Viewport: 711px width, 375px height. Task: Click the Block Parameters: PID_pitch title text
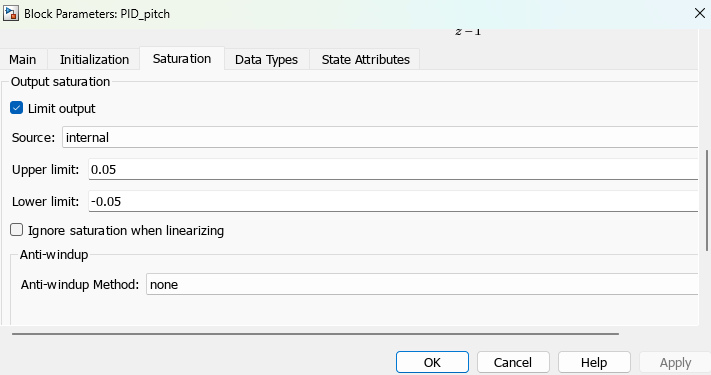pyautogui.click(x=97, y=14)
